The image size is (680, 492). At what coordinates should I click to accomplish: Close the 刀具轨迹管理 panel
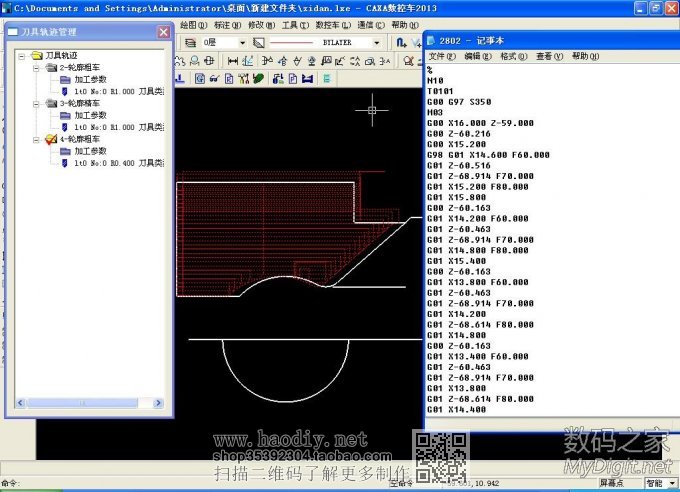point(163,32)
